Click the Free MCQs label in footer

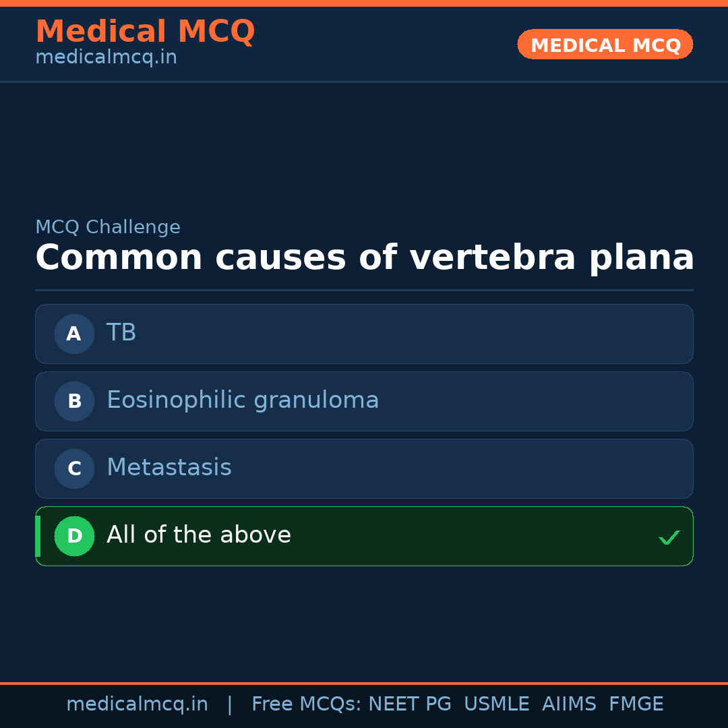(x=307, y=704)
